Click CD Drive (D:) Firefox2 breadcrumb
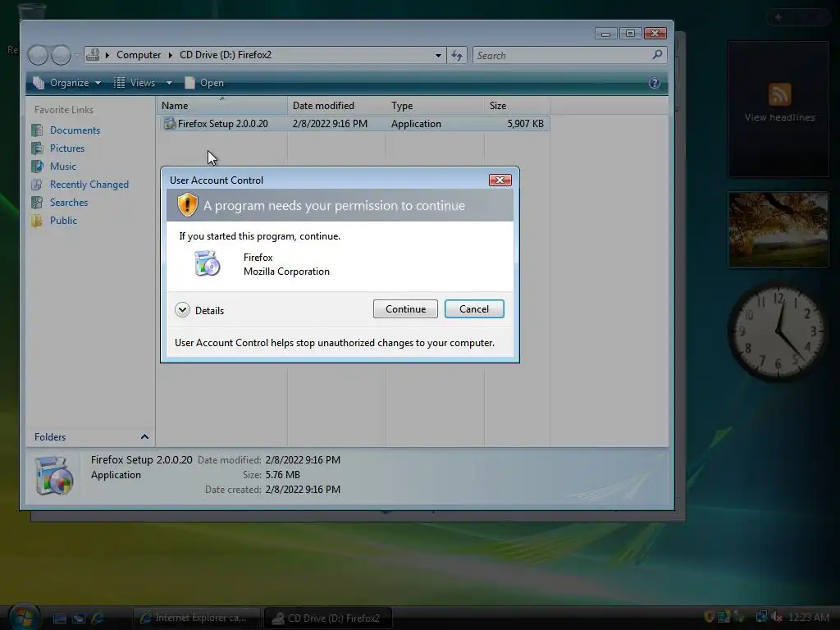 226,55
